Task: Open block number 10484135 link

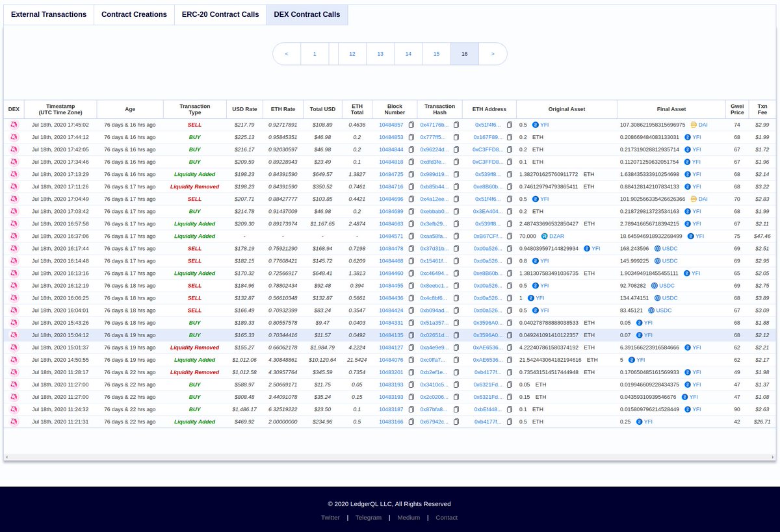Action: 391,335
